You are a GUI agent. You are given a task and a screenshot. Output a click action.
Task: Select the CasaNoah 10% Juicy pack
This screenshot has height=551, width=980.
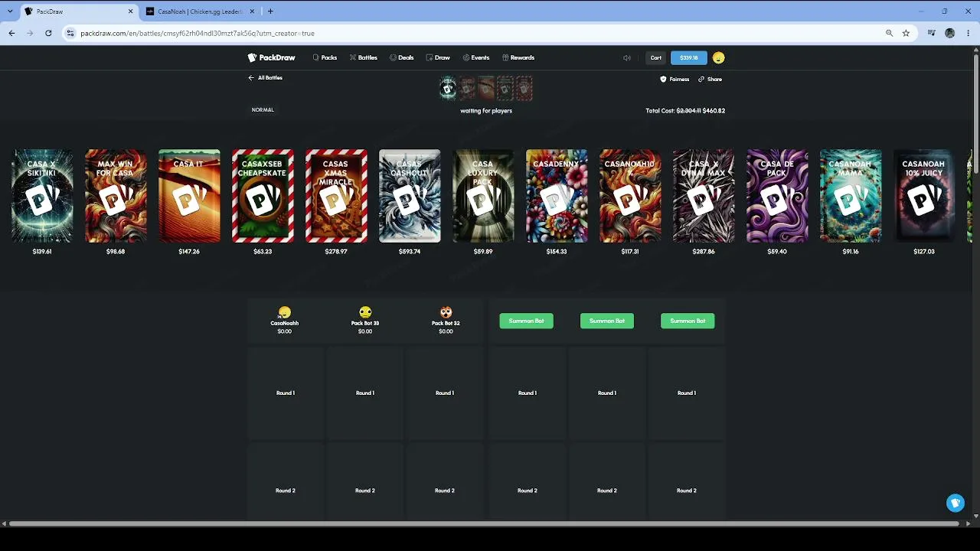924,196
